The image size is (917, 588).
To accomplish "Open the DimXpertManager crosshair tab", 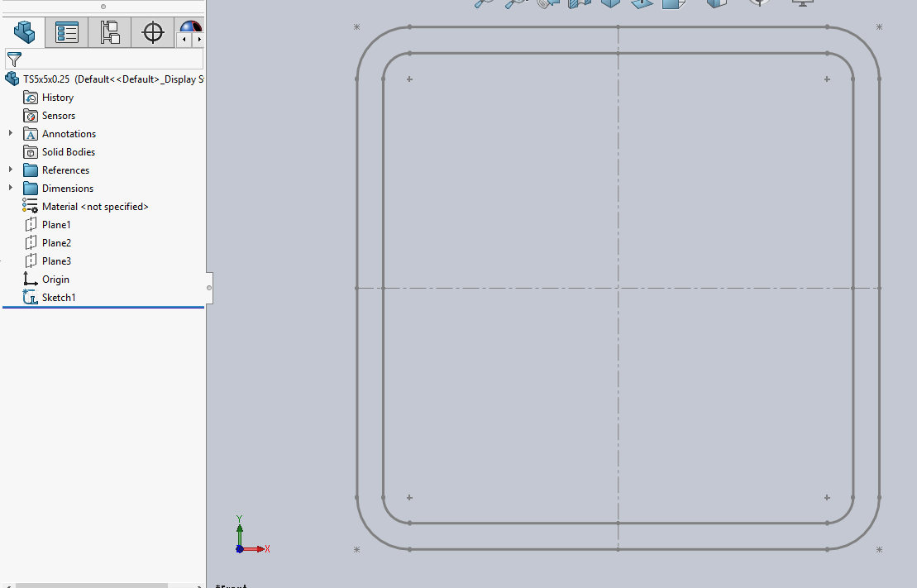I will coord(153,31).
